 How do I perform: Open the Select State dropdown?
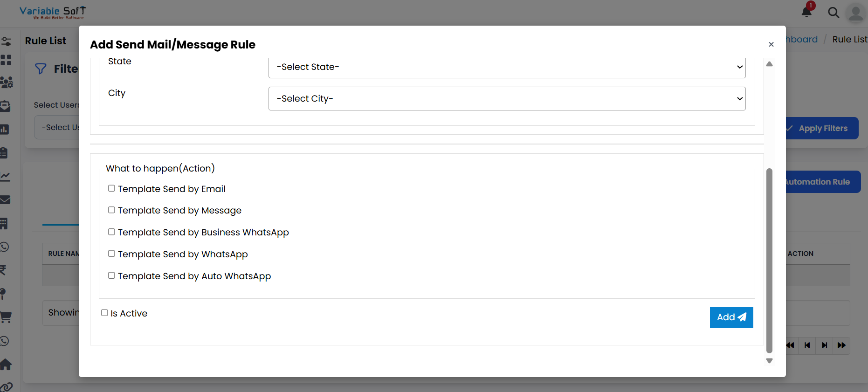point(507,68)
